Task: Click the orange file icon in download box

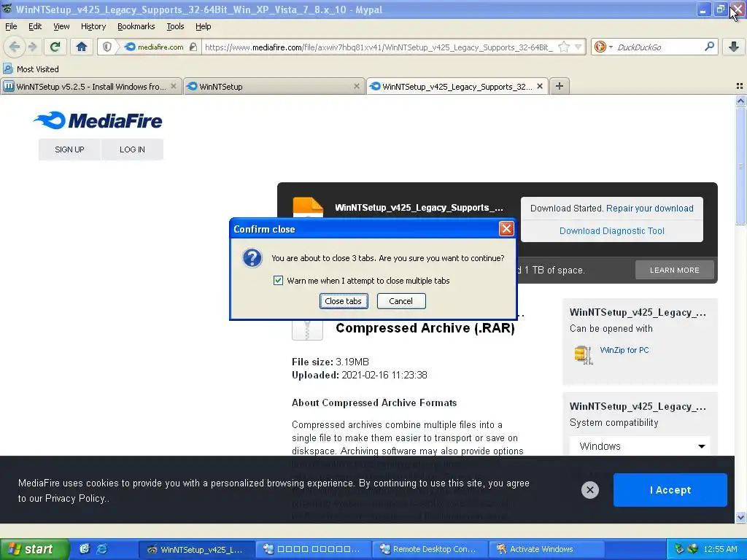Action: click(308, 208)
